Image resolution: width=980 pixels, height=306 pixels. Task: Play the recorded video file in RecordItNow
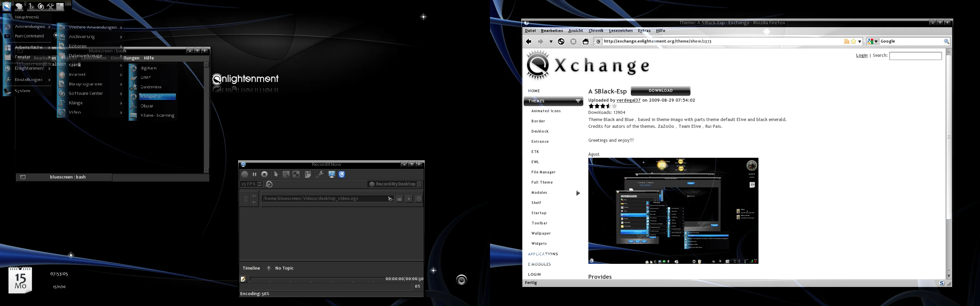tap(409, 199)
